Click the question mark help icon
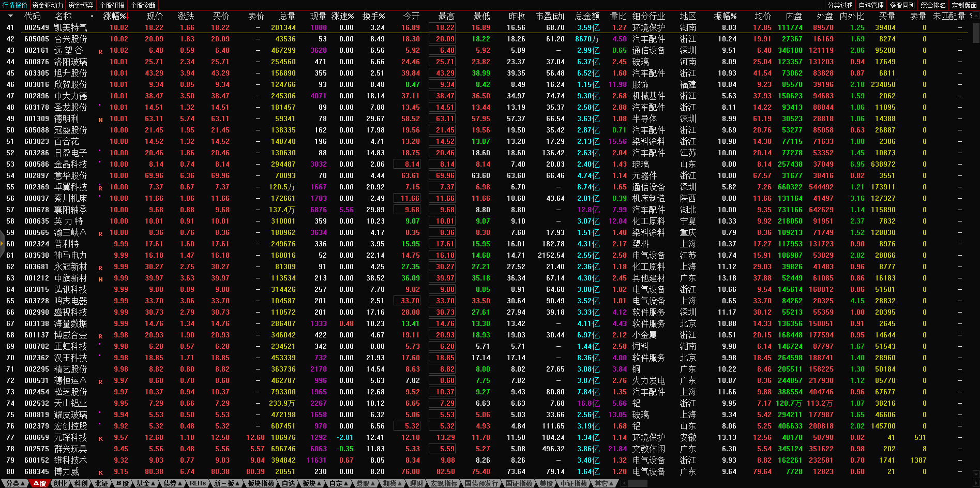Screen dimensions: 980x488 (x=971, y=16)
